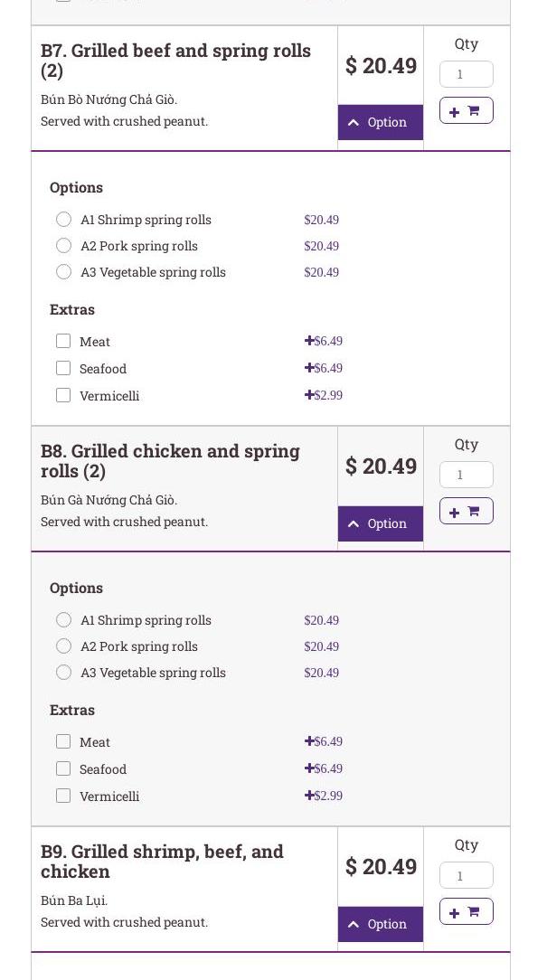Add B8 grilled chicken to cart
547x980 pixels.
tap(466, 511)
